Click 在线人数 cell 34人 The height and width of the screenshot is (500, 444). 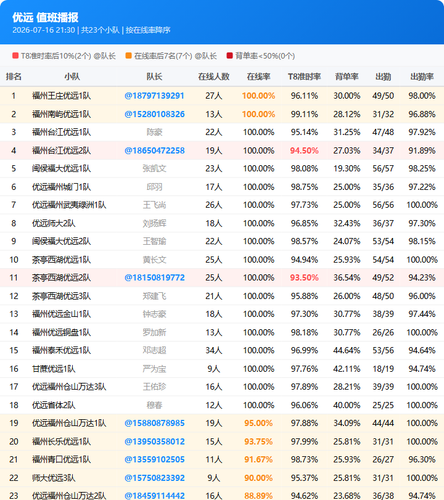[214, 351]
